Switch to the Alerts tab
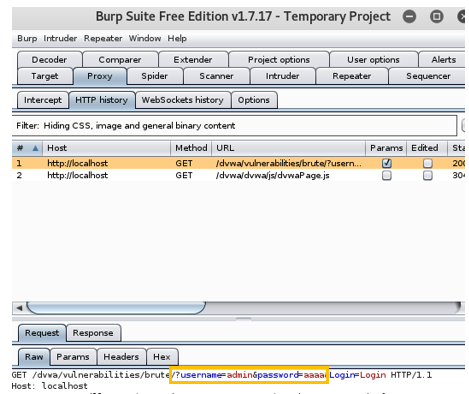469x394 pixels. click(443, 60)
